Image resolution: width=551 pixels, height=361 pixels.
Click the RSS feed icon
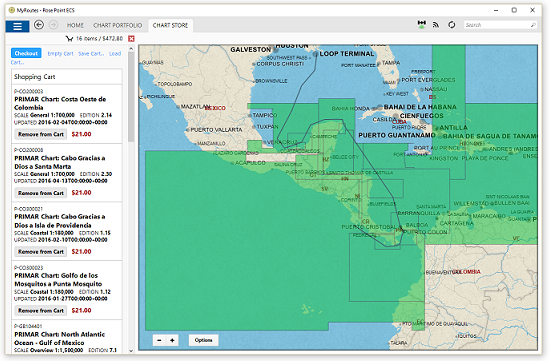pos(436,25)
